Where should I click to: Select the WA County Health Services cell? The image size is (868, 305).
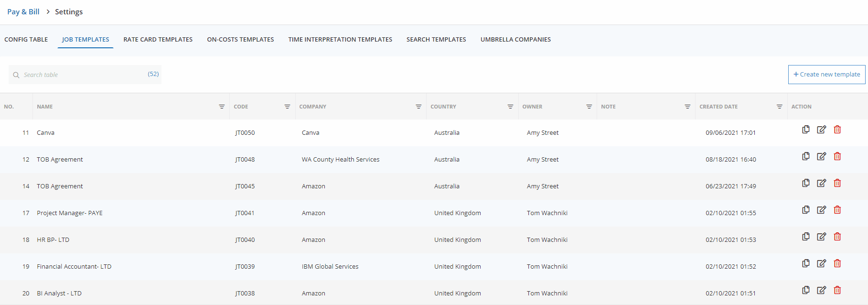tap(341, 160)
